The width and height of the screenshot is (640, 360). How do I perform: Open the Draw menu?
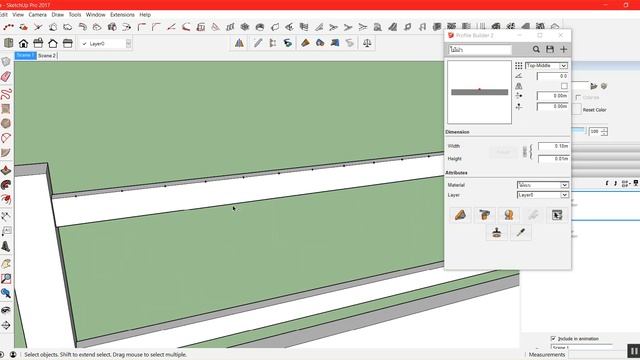tap(58, 14)
